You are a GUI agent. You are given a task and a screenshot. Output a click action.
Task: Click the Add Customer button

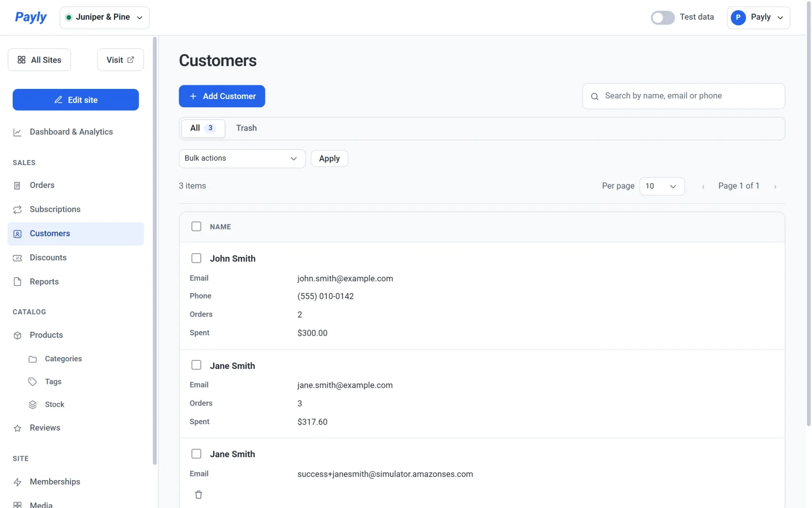(222, 96)
